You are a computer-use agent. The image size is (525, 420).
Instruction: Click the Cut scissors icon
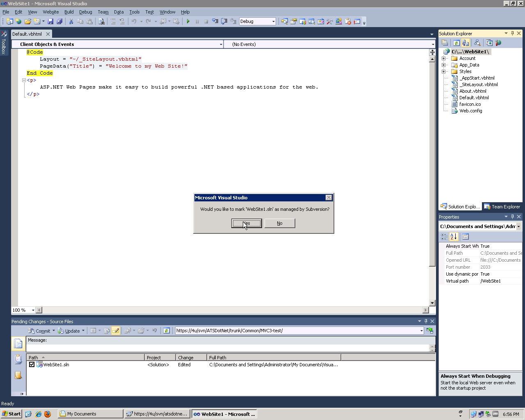[71, 21]
